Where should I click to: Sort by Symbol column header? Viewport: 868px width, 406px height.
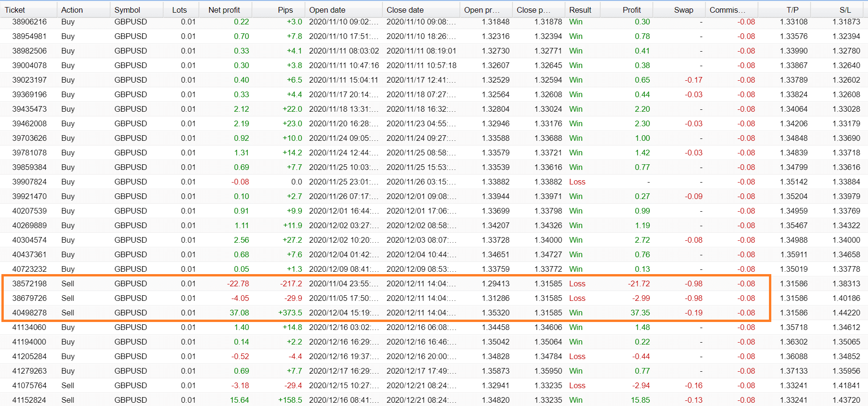click(x=127, y=10)
